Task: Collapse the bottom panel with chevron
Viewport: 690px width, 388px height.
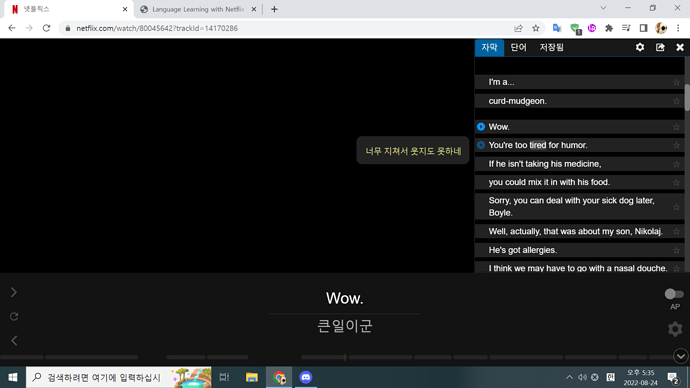Action: tap(681, 356)
